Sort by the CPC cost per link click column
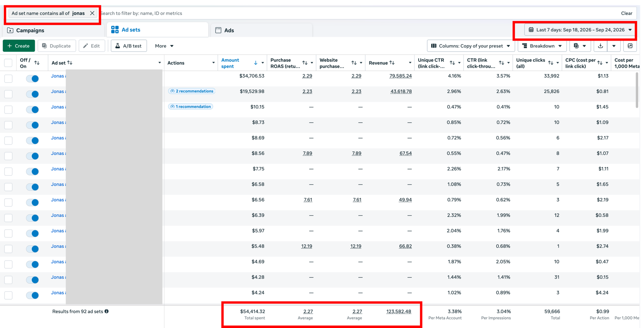 (x=600, y=63)
